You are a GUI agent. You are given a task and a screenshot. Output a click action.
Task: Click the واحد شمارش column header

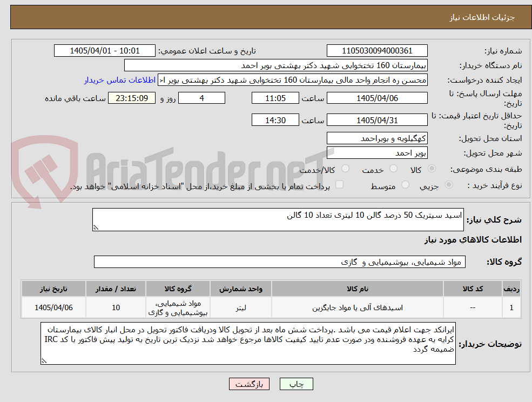[240, 289]
